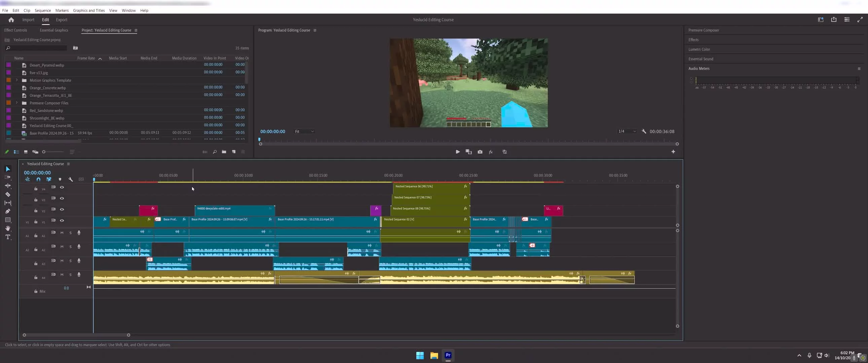Open the Audio Meters panel menu

coord(859,69)
